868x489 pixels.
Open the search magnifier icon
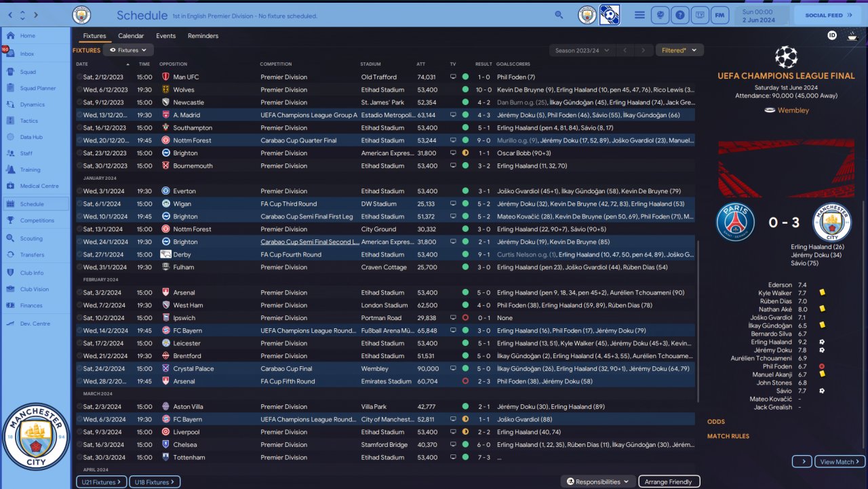click(559, 14)
